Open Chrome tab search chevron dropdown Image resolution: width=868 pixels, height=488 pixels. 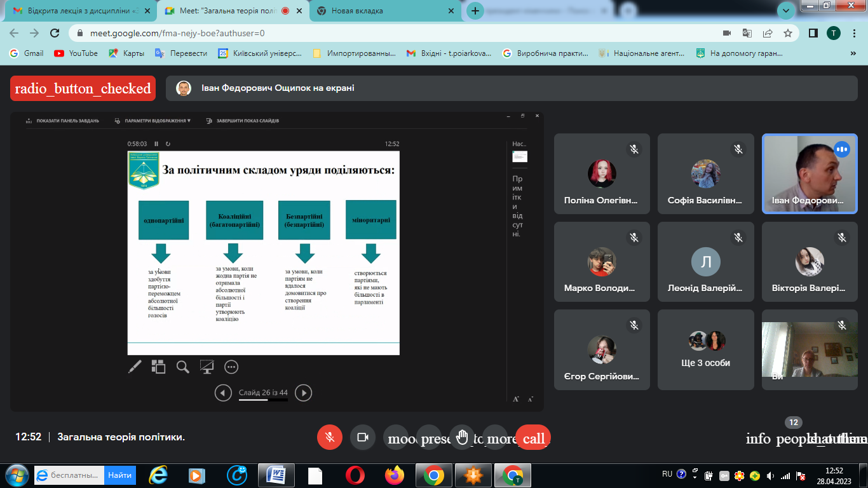tap(787, 11)
